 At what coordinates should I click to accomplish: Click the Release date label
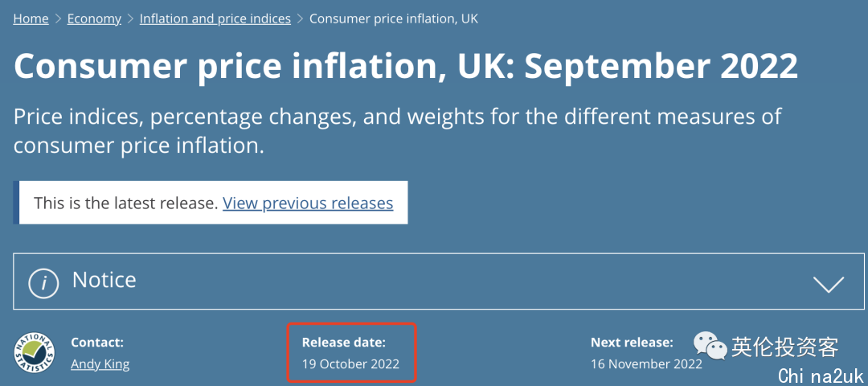click(x=344, y=343)
